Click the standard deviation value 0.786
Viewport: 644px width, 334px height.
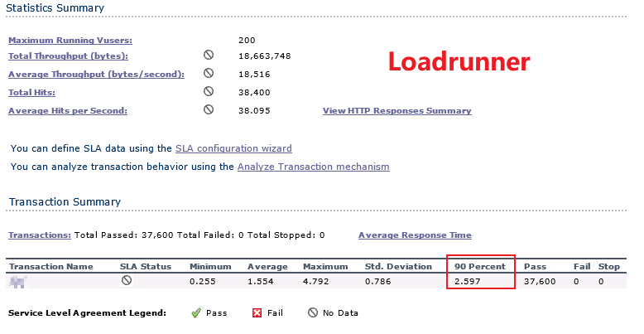click(377, 282)
